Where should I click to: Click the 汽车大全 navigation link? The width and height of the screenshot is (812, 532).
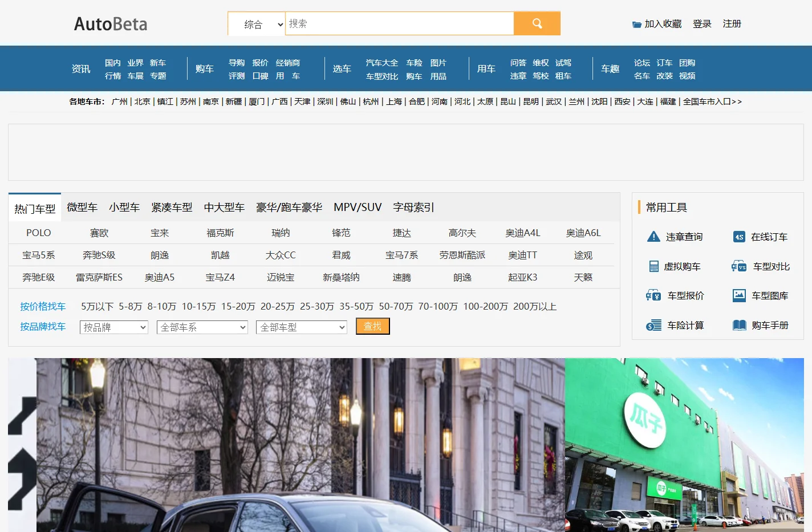click(x=382, y=63)
